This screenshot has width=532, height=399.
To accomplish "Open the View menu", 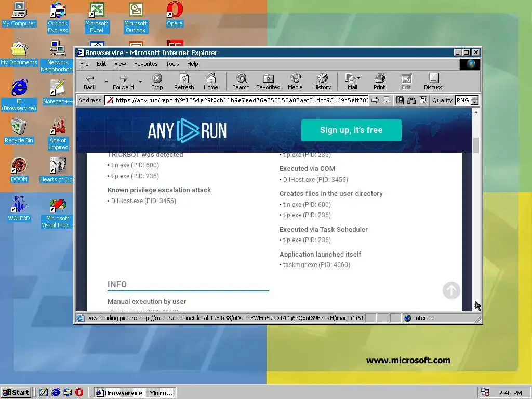I will pyautogui.click(x=120, y=64).
